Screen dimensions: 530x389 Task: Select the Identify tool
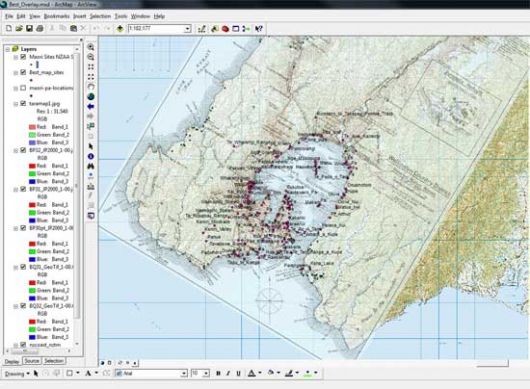[x=91, y=156]
